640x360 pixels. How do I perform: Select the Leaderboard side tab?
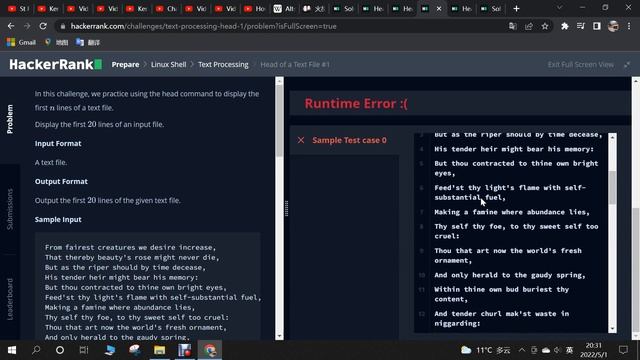pyautogui.click(x=10, y=299)
